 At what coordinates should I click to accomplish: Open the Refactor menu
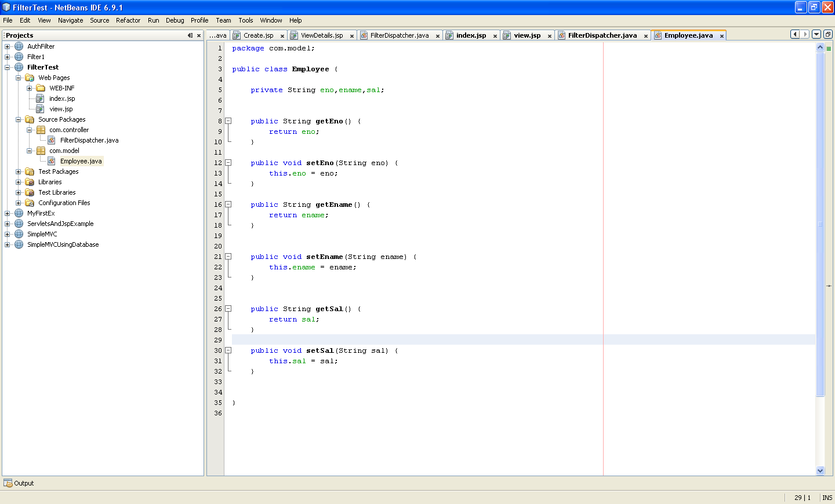point(128,20)
